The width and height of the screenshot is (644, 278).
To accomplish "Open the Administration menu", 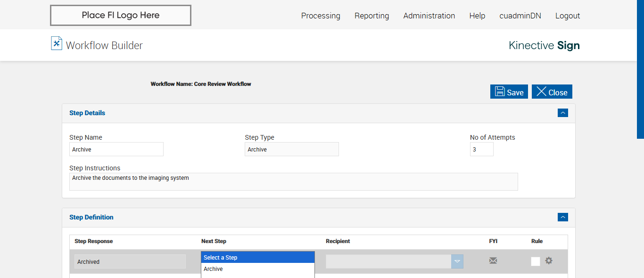I will (x=429, y=16).
